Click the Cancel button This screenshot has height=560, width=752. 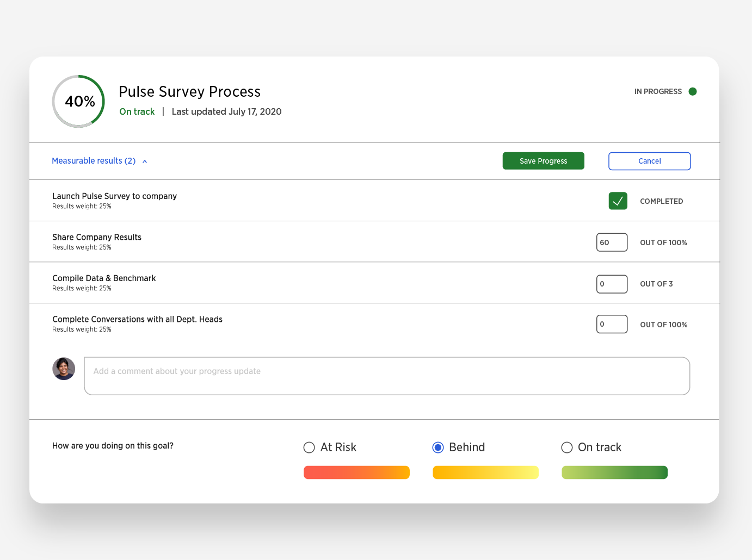pyautogui.click(x=650, y=161)
